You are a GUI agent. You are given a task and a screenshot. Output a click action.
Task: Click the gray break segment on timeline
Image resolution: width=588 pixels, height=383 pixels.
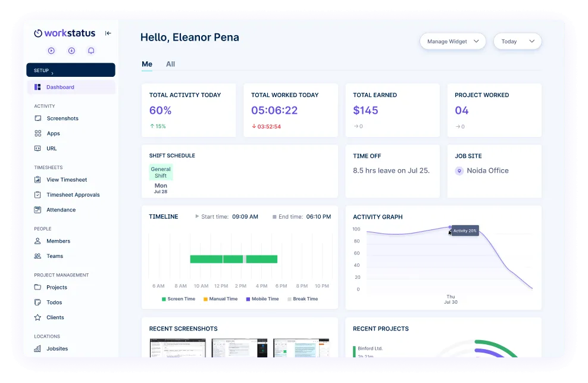tap(245, 259)
